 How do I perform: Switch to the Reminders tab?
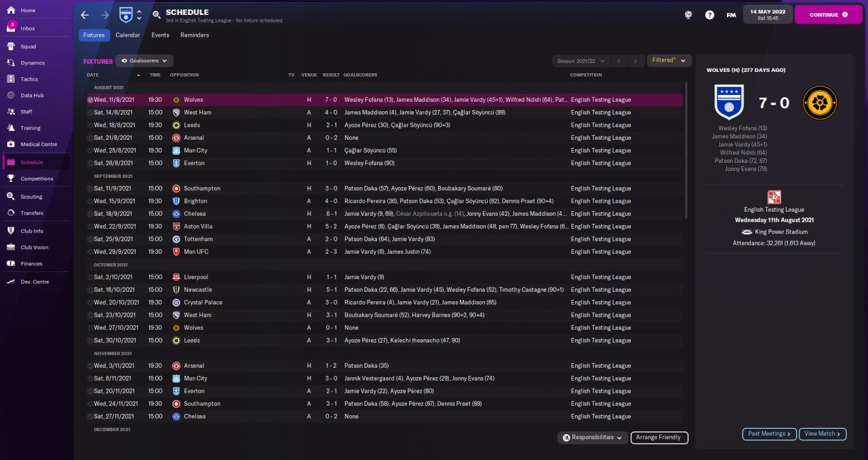pos(195,35)
